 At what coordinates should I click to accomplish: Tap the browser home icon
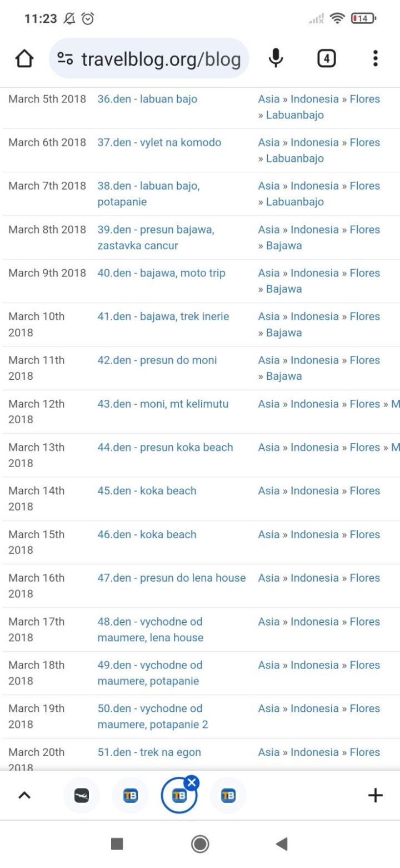24,58
